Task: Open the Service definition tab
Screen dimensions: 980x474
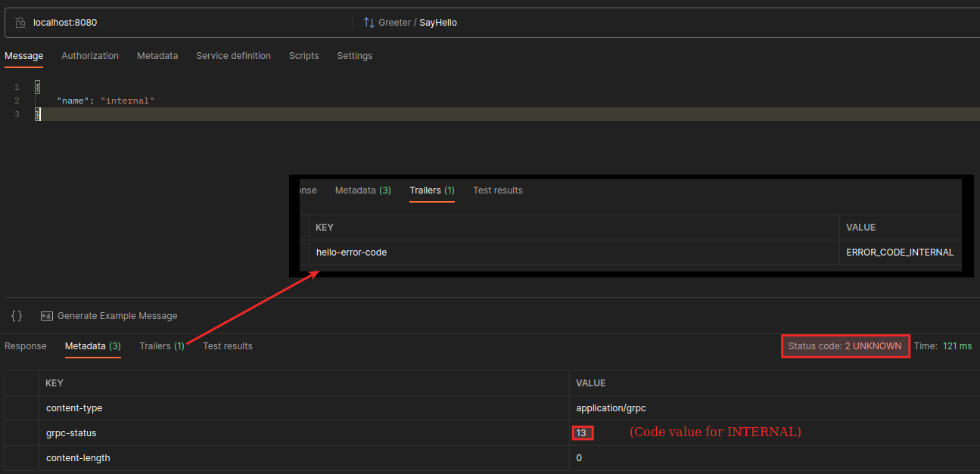Action: (x=233, y=56)
